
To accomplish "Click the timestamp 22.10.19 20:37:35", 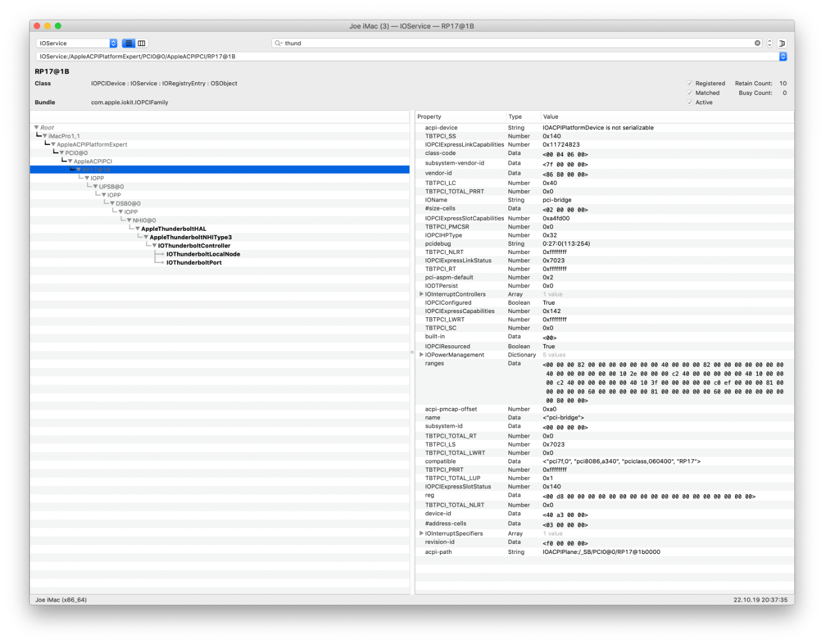I will pyautogui.click(x=760, y=600).
